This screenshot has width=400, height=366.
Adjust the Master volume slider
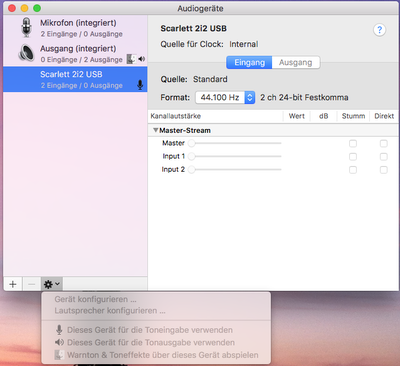235,143
